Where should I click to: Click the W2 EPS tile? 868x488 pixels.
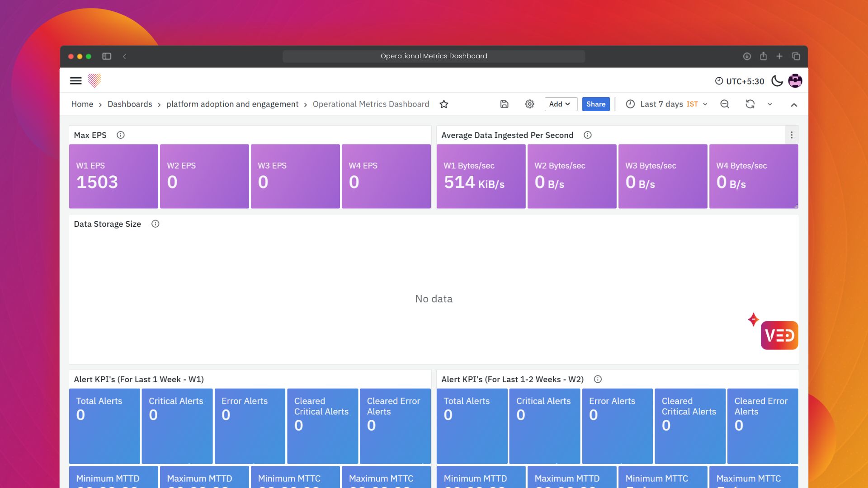(204, 176)
